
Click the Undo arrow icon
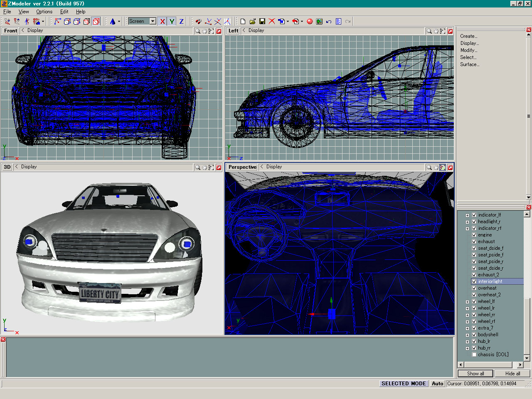point(329,21)
